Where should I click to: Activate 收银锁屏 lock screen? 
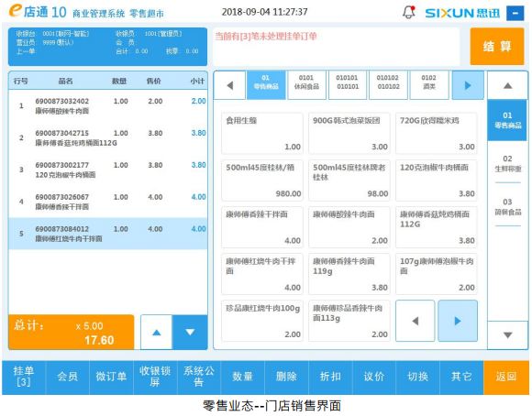[x=155, y=377]
